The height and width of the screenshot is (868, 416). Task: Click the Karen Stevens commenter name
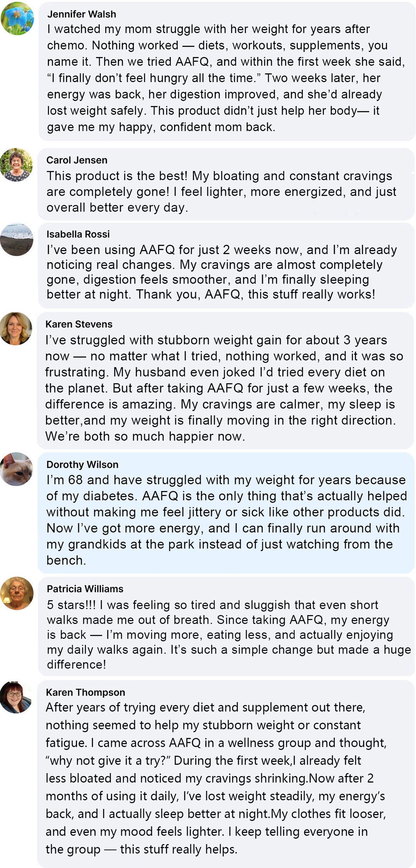(79, 324)
